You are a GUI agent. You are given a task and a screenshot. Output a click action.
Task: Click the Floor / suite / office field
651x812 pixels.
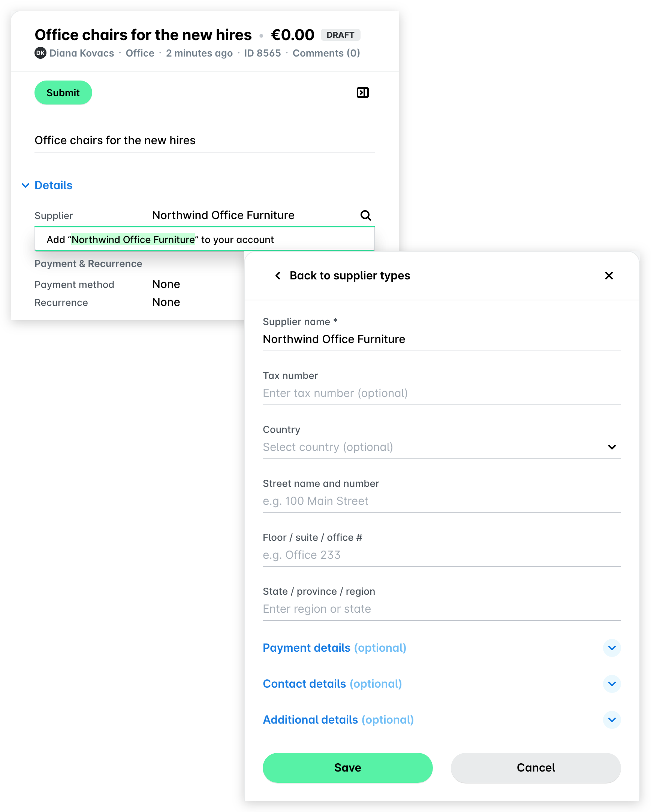[x=441, y=555]
